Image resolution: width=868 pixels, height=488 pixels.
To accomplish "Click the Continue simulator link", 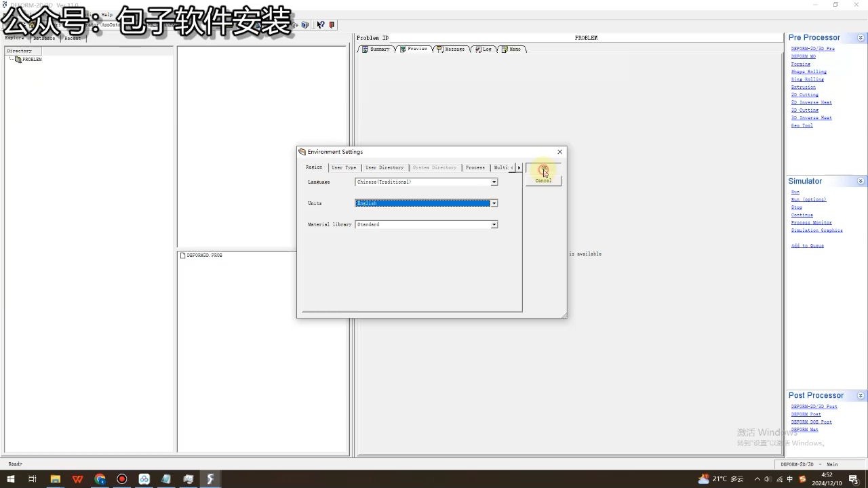I will [x=802, y=215].
